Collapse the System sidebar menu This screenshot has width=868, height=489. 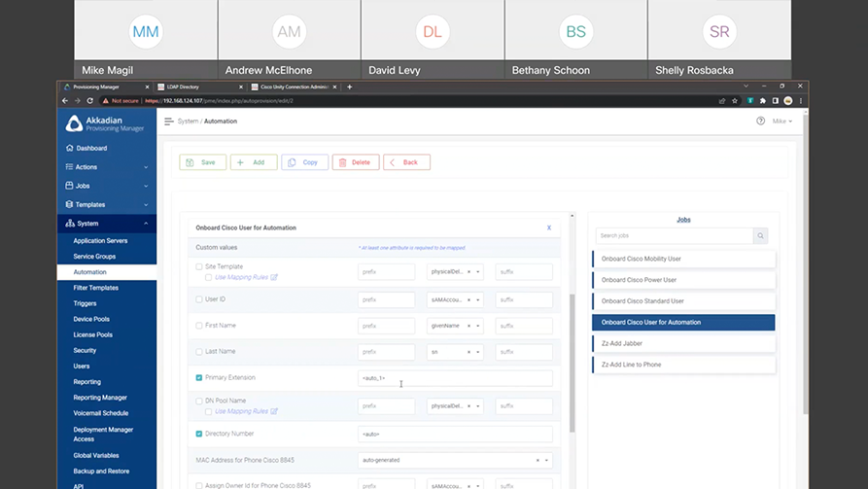point(106,224)
